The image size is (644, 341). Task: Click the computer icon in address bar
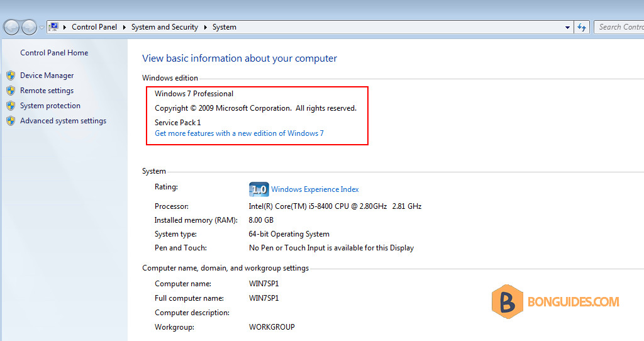53,27
